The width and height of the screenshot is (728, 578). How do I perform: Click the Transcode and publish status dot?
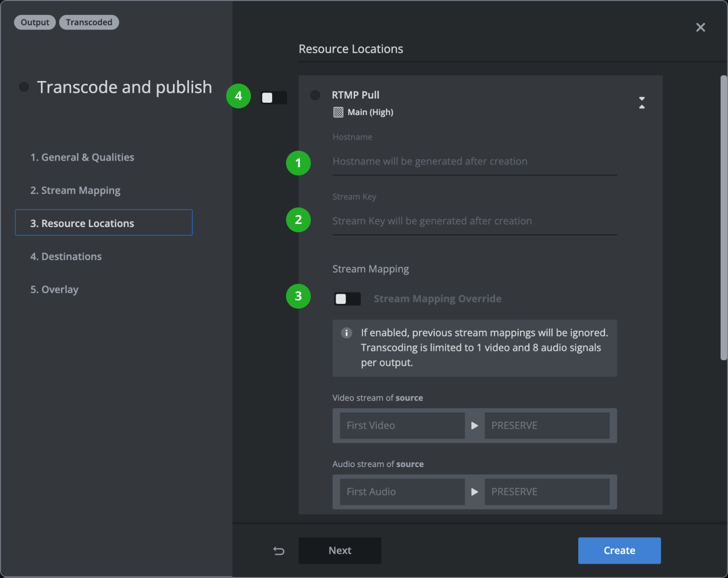pyautogui.click(x=24, y=87)
